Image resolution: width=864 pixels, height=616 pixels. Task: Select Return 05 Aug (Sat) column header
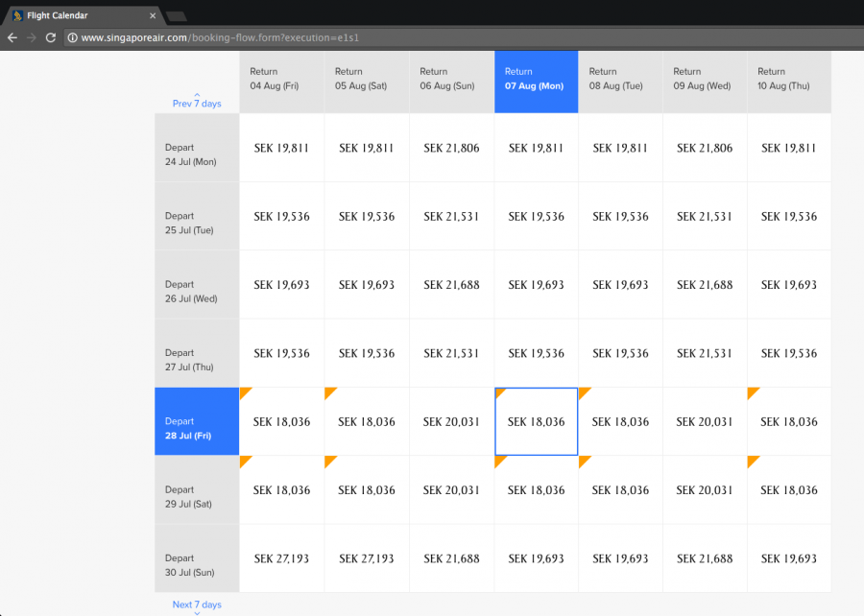367,82
